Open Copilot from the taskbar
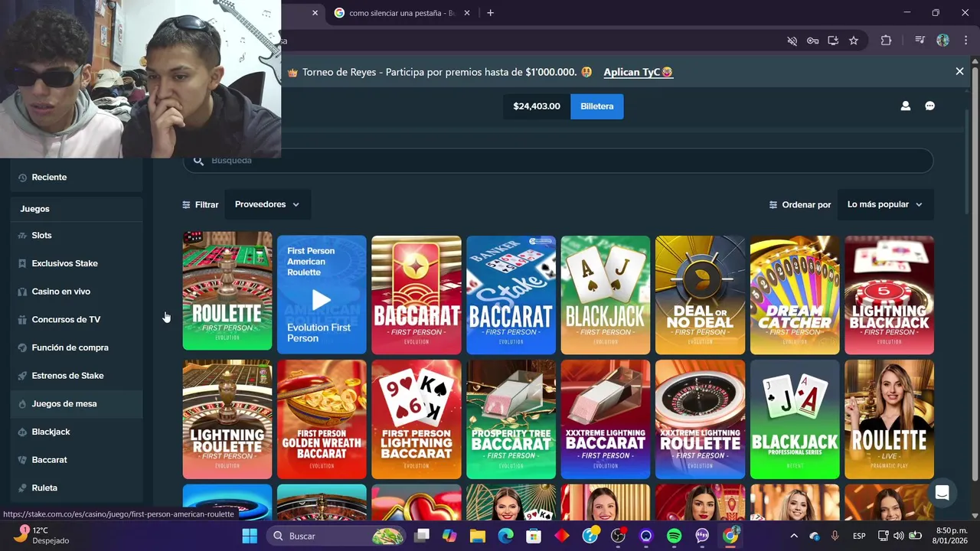Viewport: 980px width, 551px height. coord(449,536)
